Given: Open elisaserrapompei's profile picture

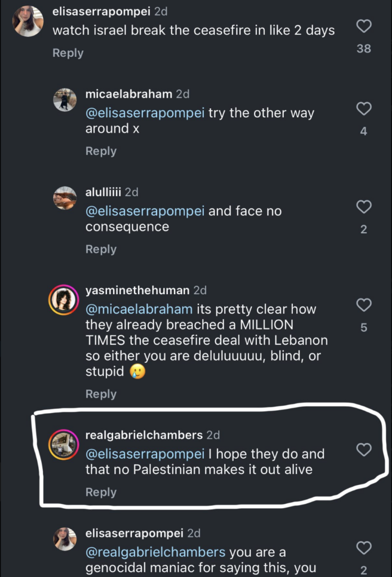Looking at the screenshot, I should pos(28,21).
